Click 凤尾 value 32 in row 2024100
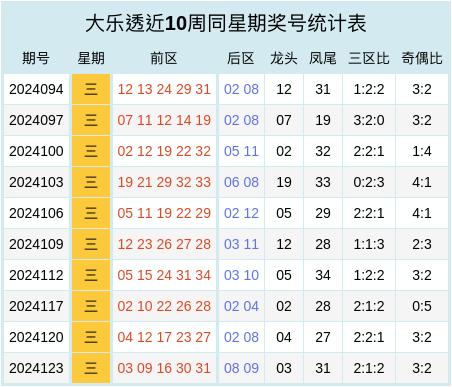This screenshot has width=452, height=387. pyautogui.click(x=323, y=151)
